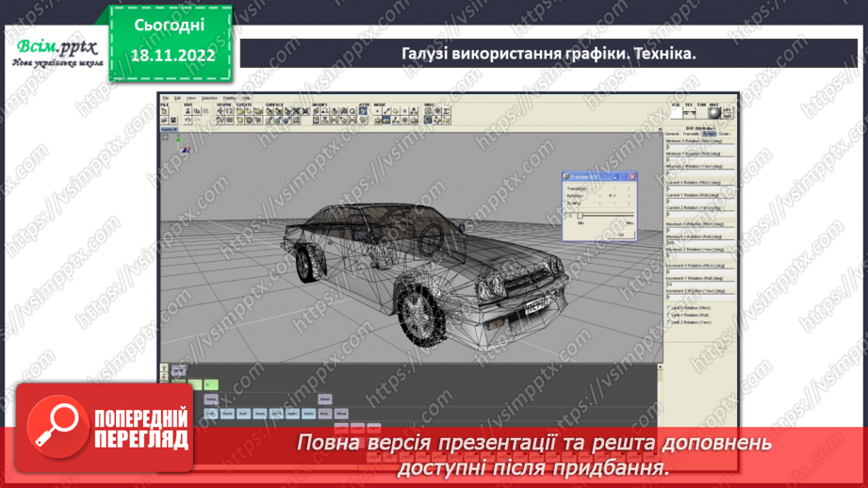Select the Move cross-arrows tool in XFORM group

[221, 111]
